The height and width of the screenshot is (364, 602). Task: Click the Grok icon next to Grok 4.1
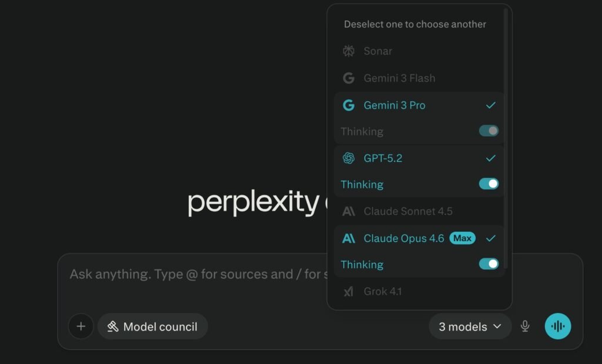pyautogui.click(x=349, y=291)
